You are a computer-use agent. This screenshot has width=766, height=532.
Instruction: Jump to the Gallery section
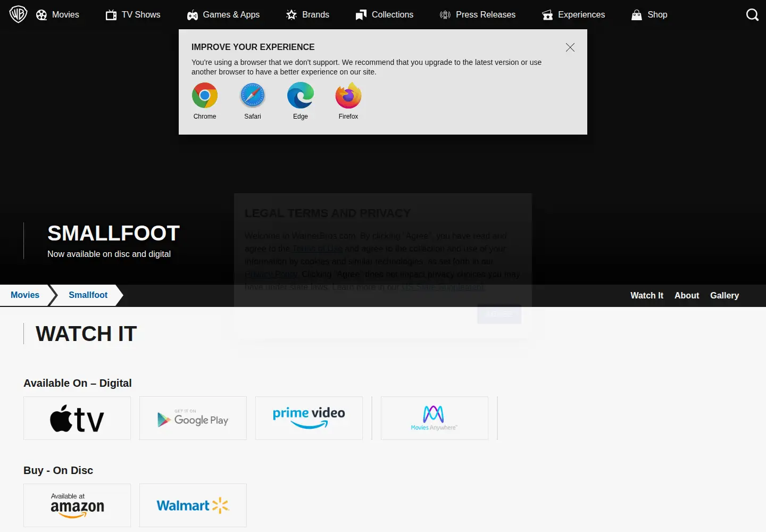pos(725,296)
